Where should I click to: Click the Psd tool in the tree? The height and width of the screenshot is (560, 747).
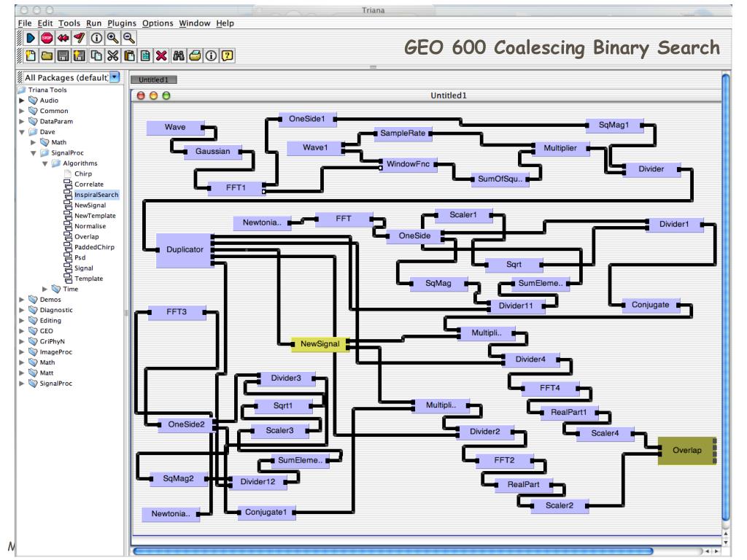80,257
